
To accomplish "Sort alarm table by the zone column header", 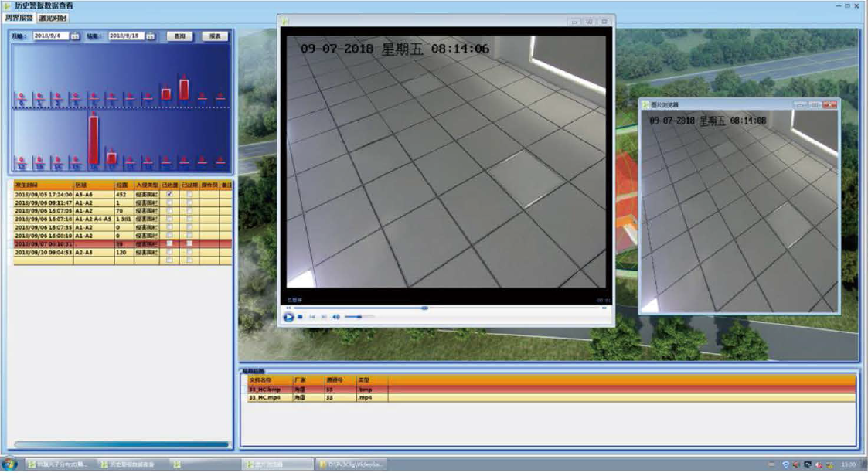I will [x=94, y=185].
